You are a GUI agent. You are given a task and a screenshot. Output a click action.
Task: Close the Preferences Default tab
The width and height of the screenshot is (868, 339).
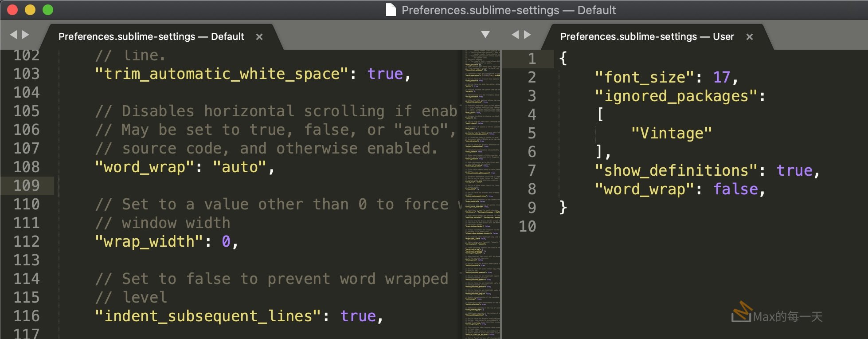(259, 37)
